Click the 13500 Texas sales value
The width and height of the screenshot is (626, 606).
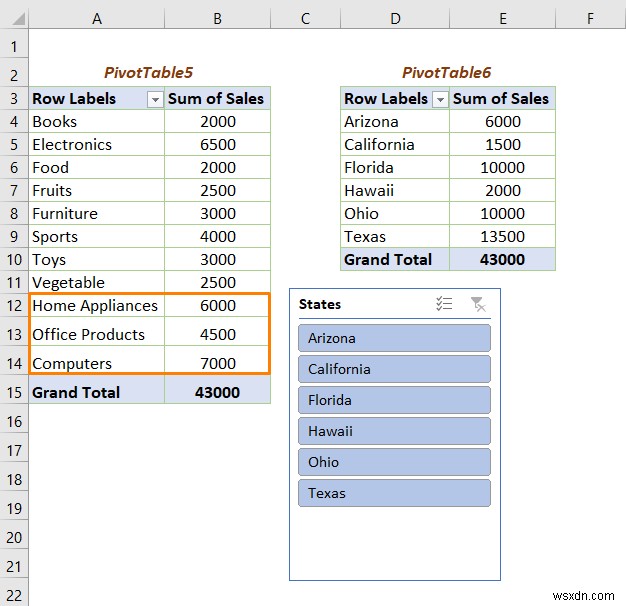point(502,236)
